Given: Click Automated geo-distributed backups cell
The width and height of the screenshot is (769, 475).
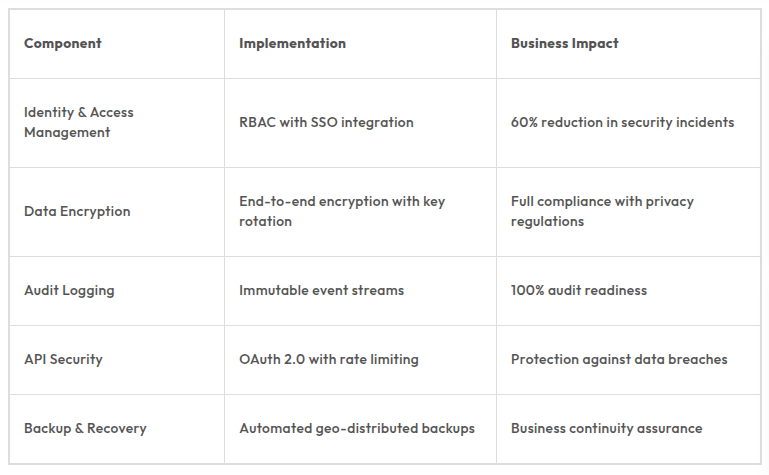Looking at the screenshot, I should pyautogui.click(x=356, y=428).
